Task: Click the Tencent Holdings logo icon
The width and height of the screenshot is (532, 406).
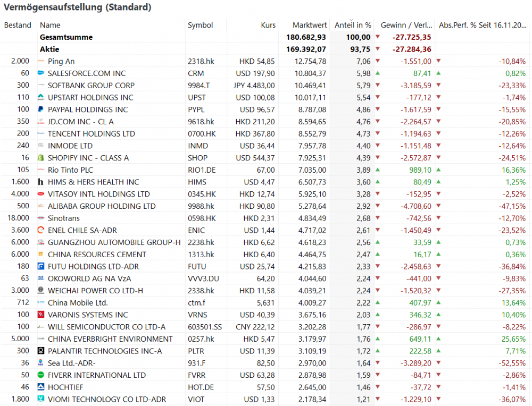Action: 41,134
